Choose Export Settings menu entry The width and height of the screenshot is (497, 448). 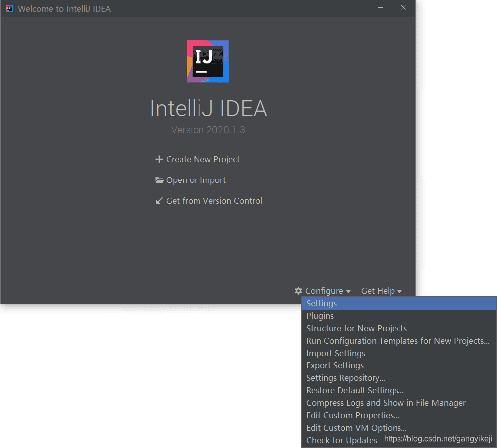pos(399,365)
